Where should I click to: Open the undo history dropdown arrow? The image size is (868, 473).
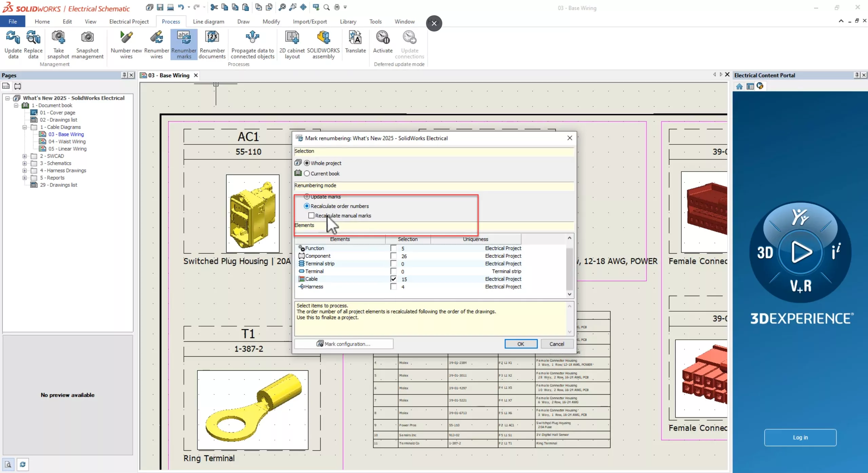pos(189,7)
